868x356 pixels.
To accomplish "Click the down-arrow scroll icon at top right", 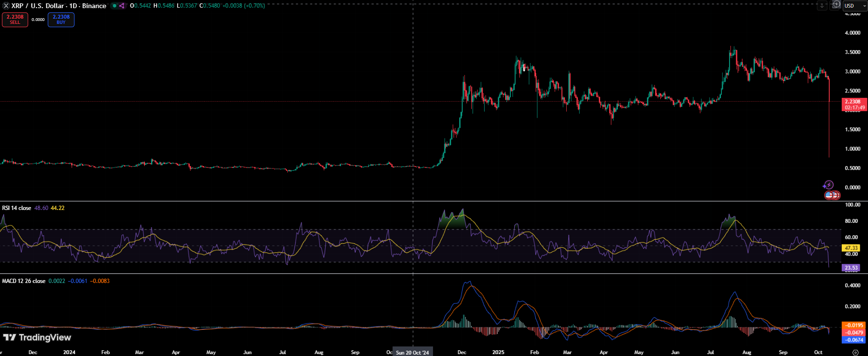I will [822, 6].
